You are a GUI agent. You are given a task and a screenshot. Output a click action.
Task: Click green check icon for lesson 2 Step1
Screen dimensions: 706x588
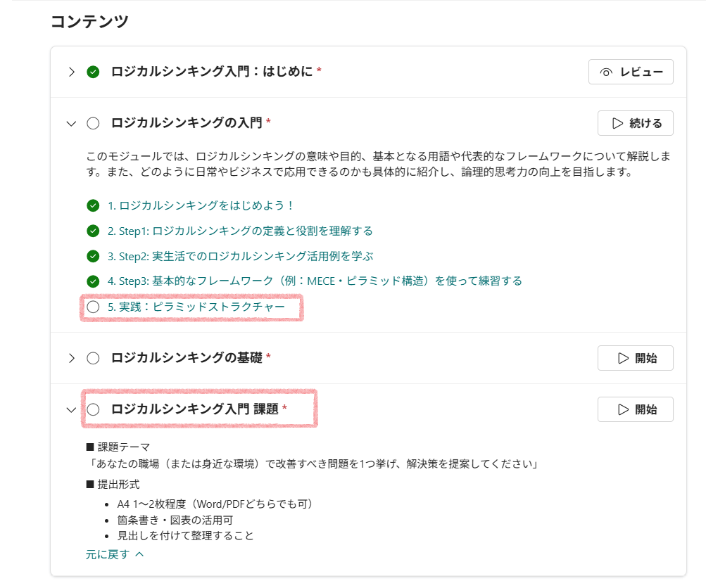(x=93, y=231)
